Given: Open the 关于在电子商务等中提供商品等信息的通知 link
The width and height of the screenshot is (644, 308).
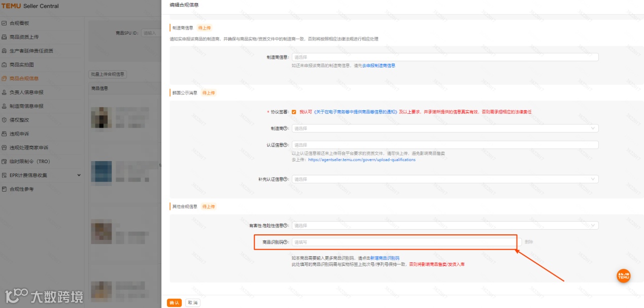Looking at the screenshot, I should pos(356,112).
